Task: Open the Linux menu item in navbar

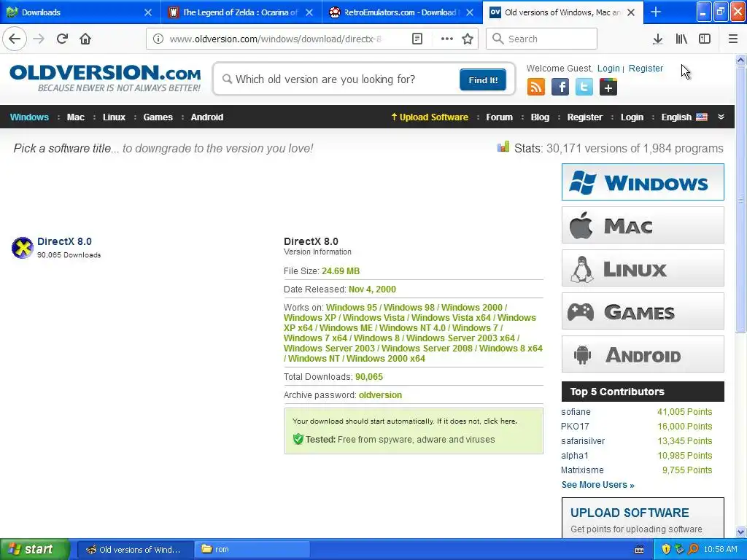Action: pos(114,117)
